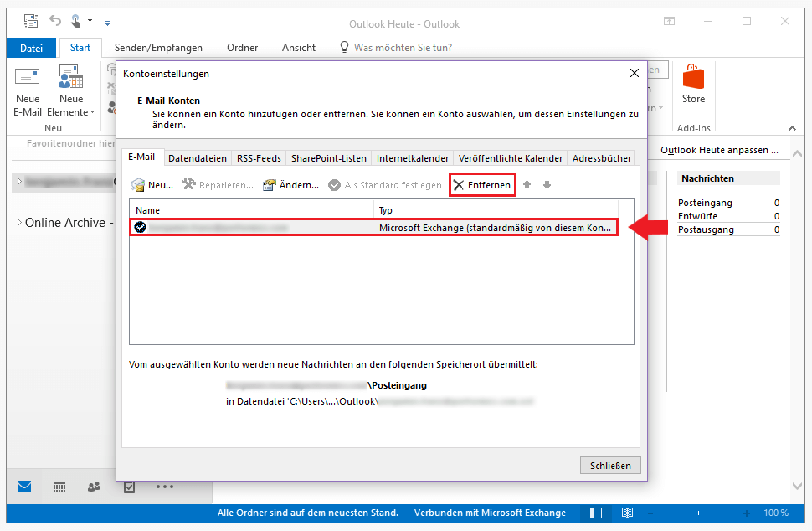This screenshot has width=812, height=531.
Task: Click Ändern... to change account settings
Action: coord(290,185)
